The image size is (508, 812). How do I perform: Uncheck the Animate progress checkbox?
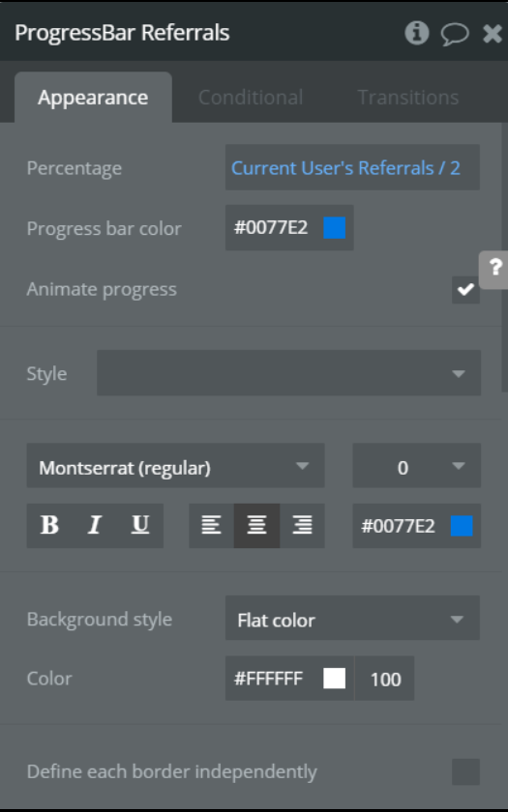[465, 289]
